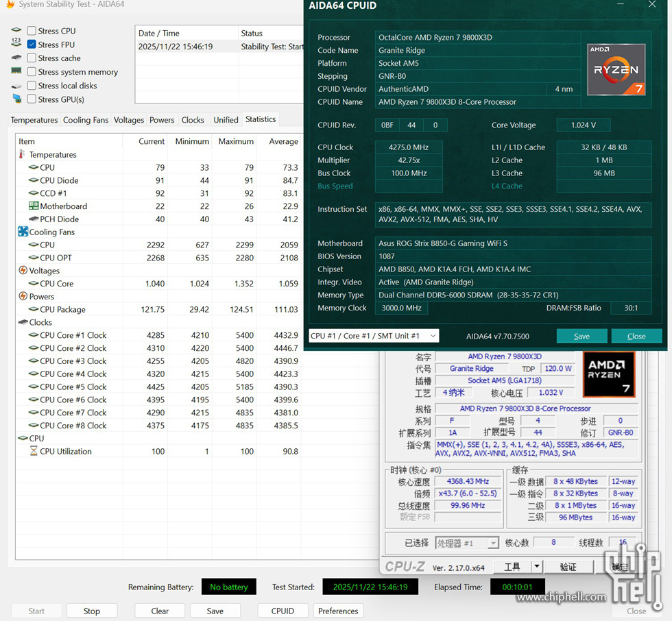This screenshot has width=672, height=621.
Task: Click the AMD Ryzen 7 logo in CPUID
Action: [616, 69]
